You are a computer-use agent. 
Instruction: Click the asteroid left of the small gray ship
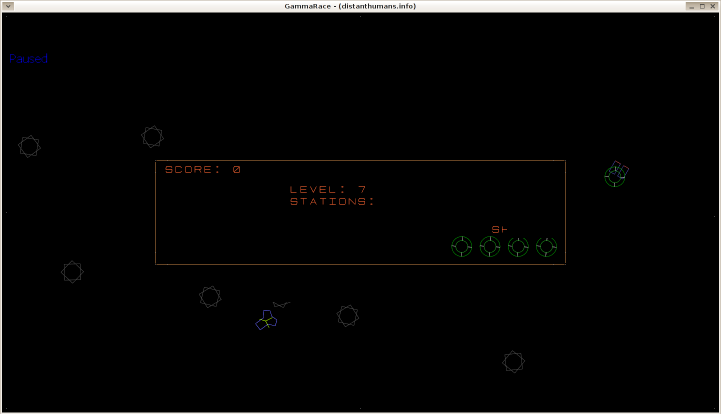point(210,296)
